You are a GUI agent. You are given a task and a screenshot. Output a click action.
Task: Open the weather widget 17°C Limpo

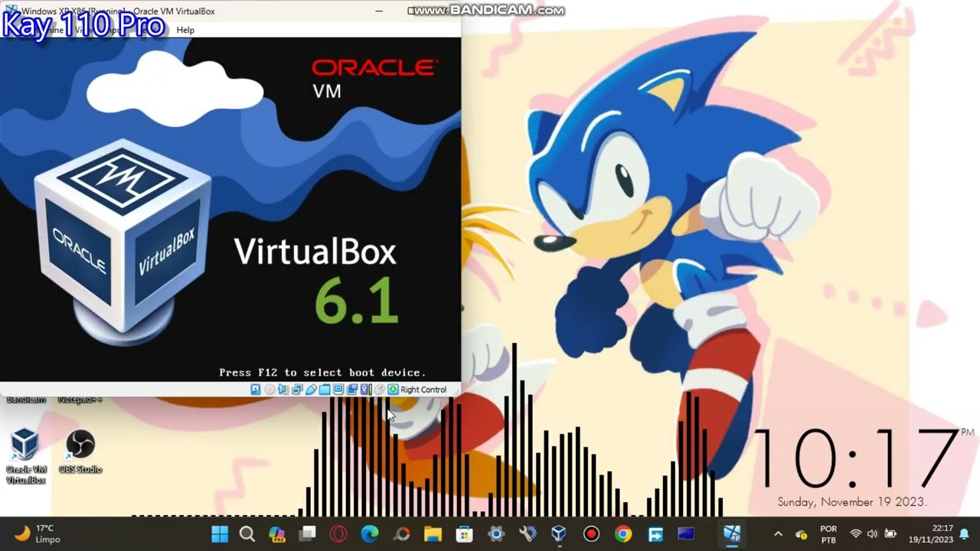(38, 533)
